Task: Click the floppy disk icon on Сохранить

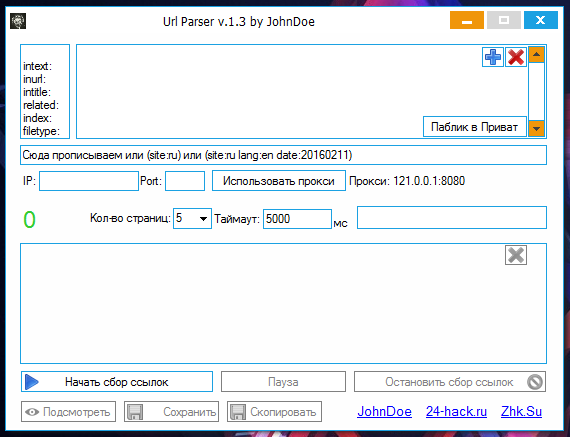Action: click(135, 412)
